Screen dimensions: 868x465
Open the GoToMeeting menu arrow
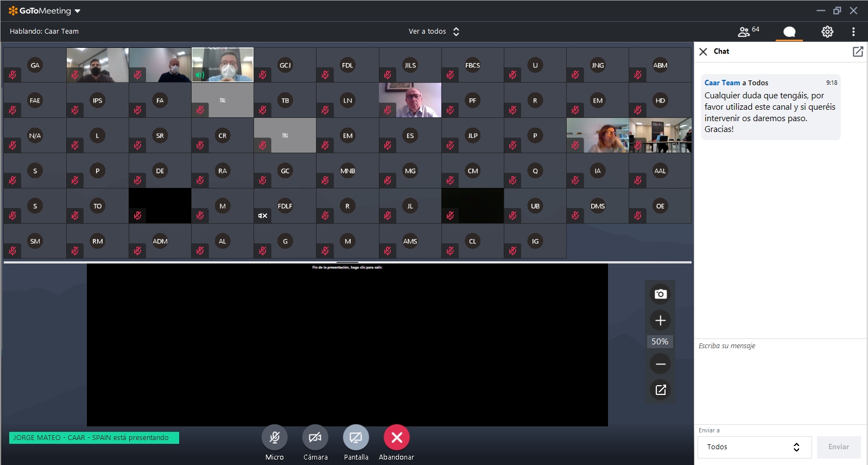(78, 11)
